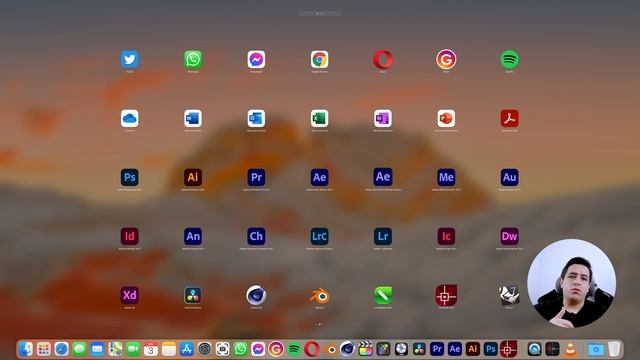Launch Microsoft PowerPoint
This screenshot has width=640, height=360.
pos(446,118)
